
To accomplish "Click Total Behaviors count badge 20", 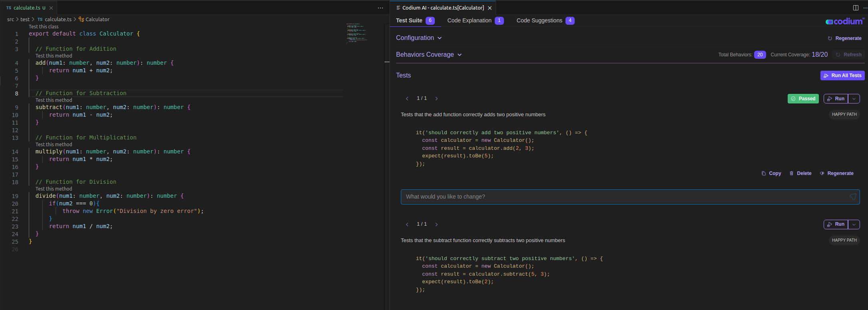I will [760, 55].
